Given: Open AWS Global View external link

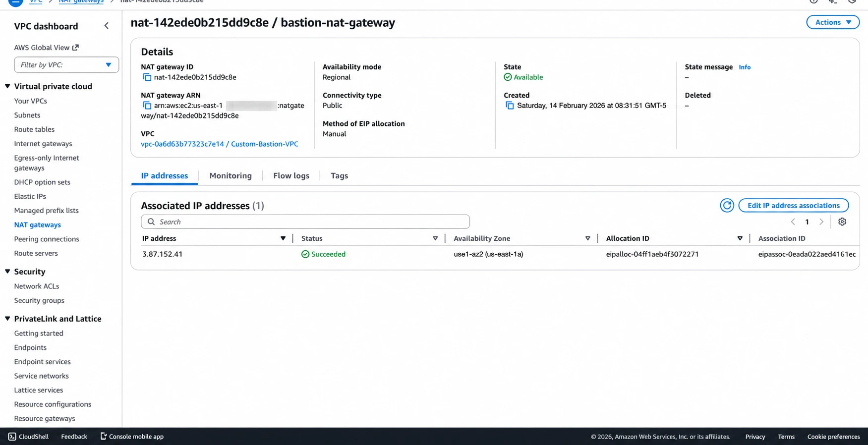Looking at the screenshot, I should pos(46,48).
